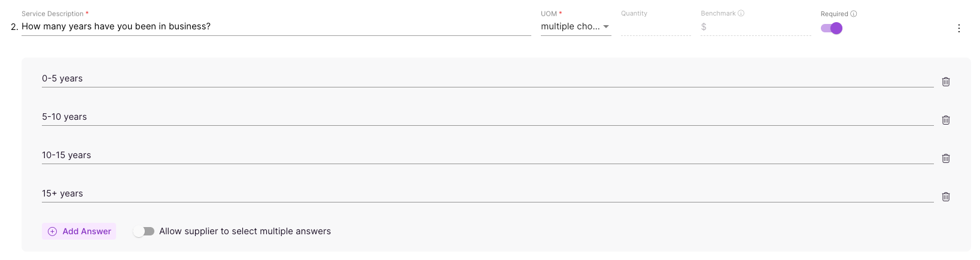Edit the "5-10 years" answer text
This screenshot has height=260, width=980.
click(488, 117)
